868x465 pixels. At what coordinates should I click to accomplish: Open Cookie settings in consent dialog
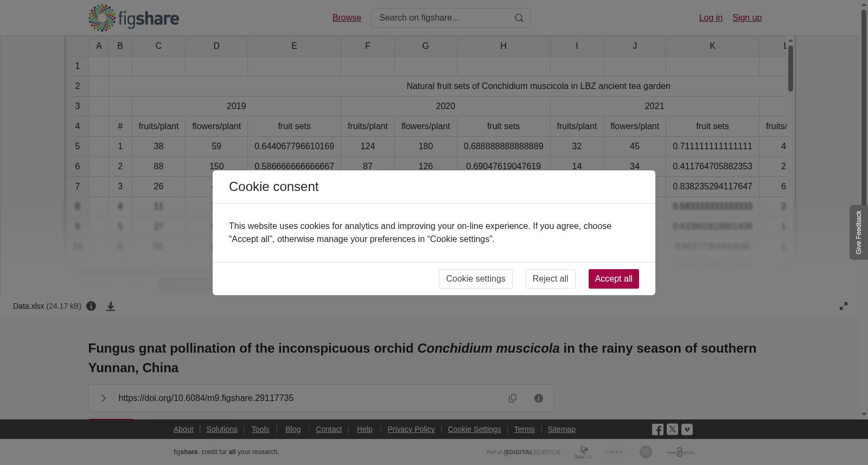coord(476,279)
